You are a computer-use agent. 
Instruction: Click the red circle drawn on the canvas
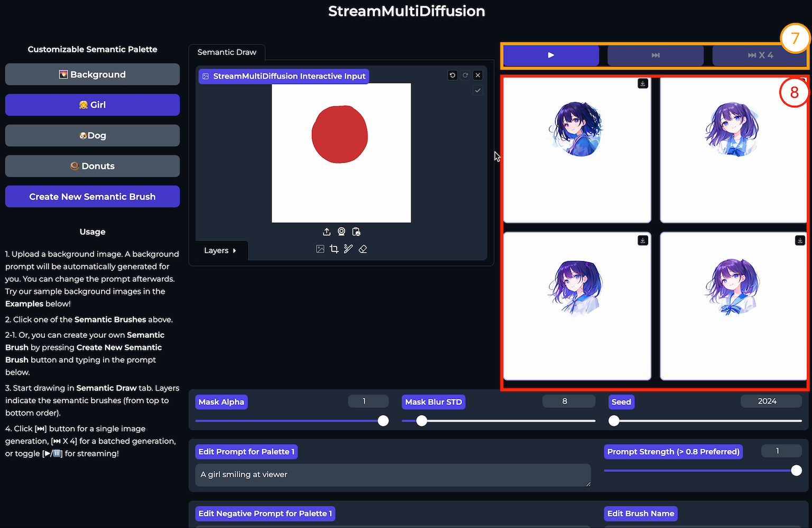(x=339, y=134)
